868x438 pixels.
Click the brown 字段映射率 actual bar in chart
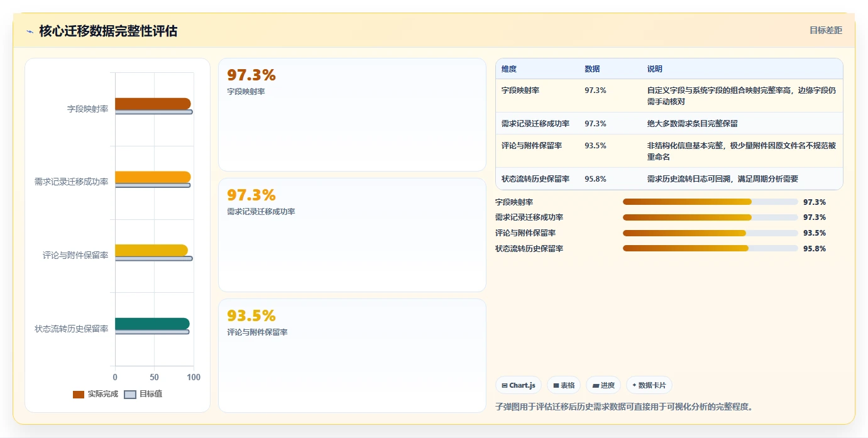[x=153, y=104]
